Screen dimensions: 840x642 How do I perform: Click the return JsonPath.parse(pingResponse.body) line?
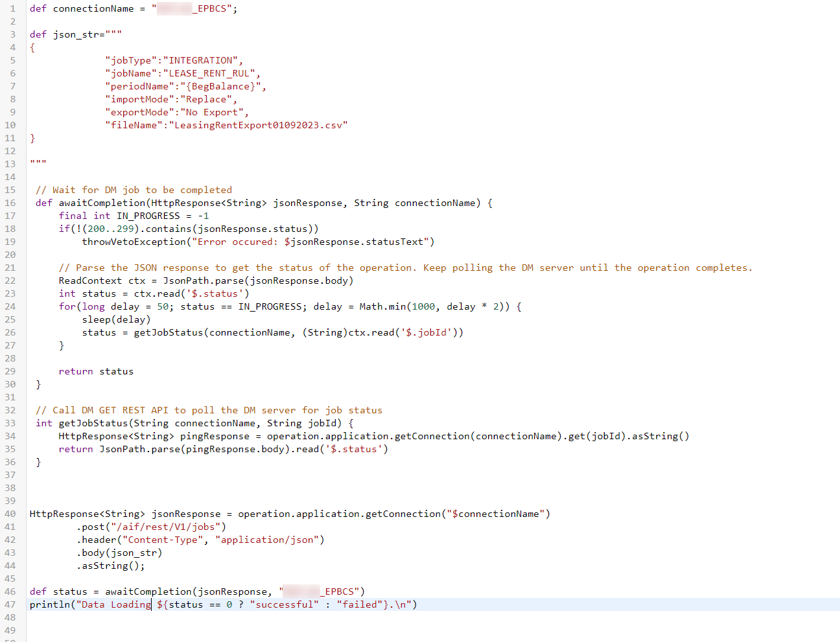pos(224,449)
